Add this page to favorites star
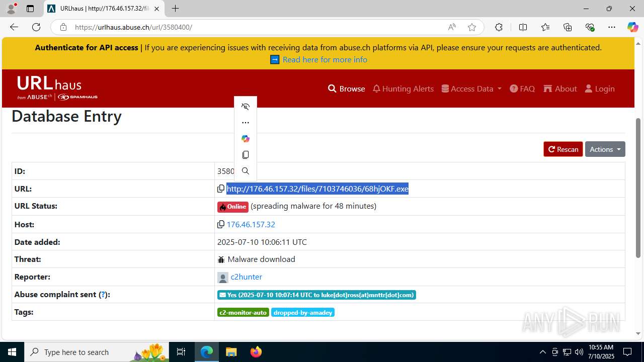 [x=471, y=27]
